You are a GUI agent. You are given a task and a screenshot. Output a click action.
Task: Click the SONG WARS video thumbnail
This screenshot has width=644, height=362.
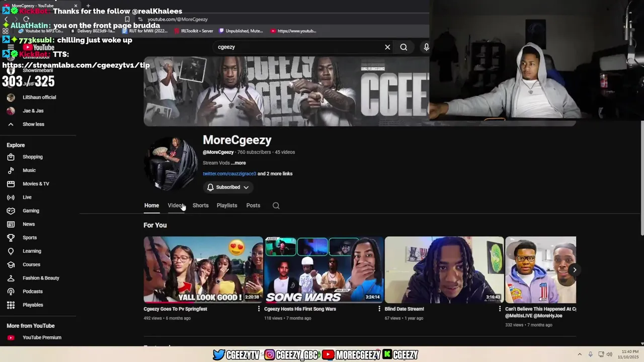324,270
